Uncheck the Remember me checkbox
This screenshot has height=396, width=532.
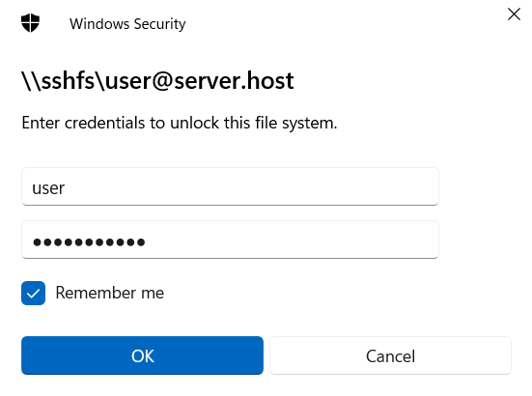pyautogui.click(x=33, y=294)
